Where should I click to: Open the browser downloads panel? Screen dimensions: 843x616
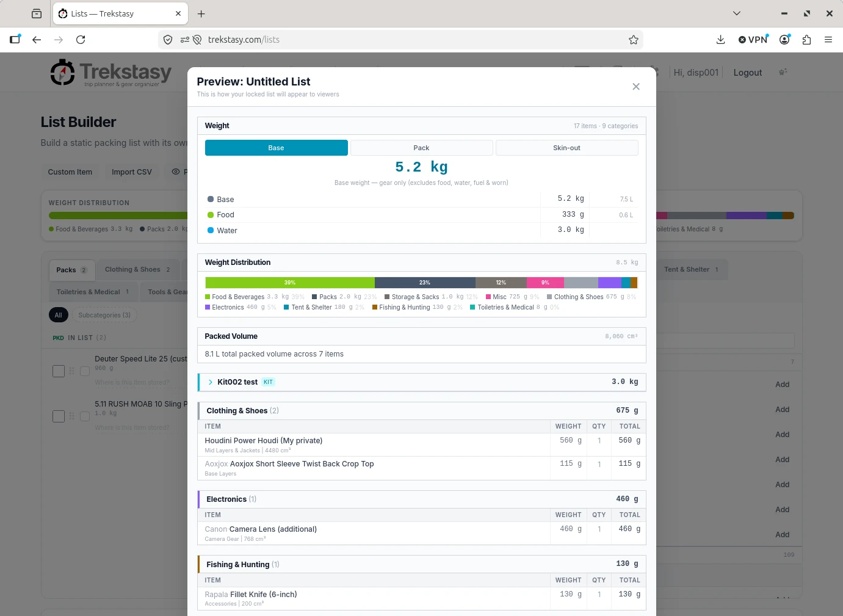point(720,40)
